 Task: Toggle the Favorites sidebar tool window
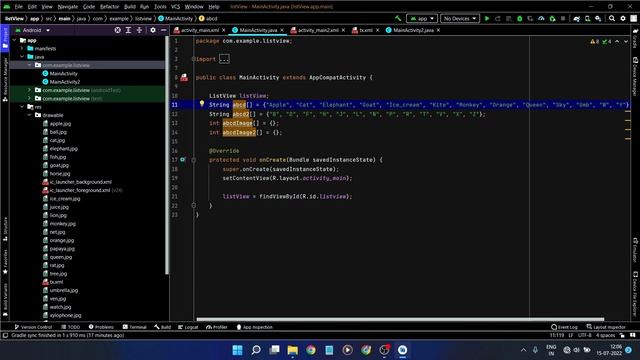tap(5, 261)
